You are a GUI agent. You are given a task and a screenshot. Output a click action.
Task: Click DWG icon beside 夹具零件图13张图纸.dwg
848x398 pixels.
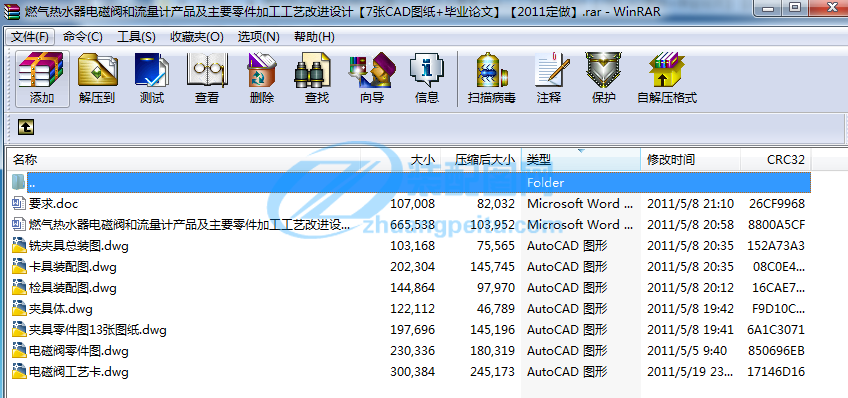point(19,329)
